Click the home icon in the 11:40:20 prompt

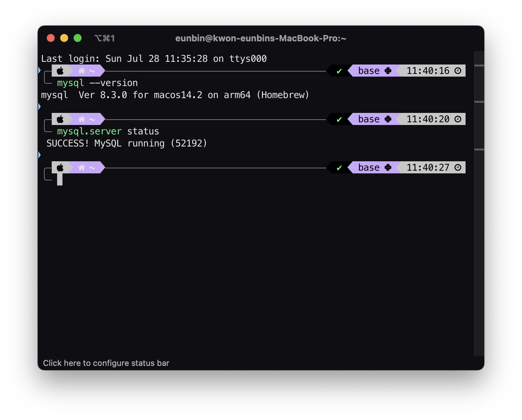(x=82, y=119)
